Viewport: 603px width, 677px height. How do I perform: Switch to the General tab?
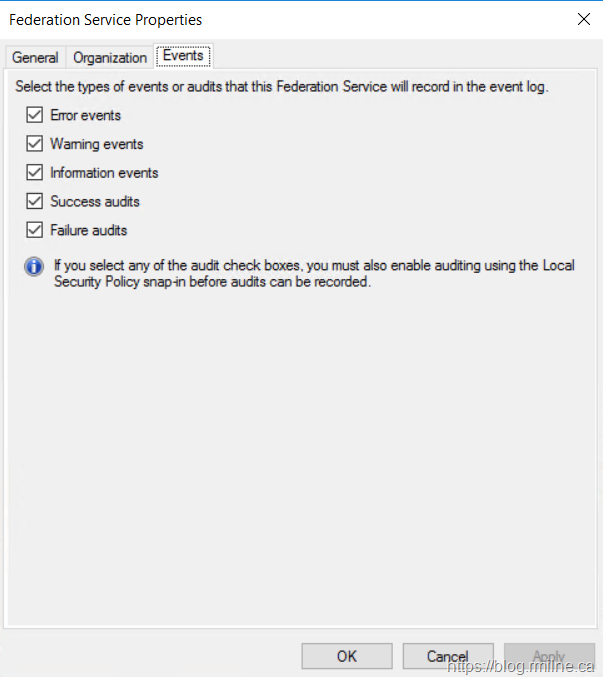(35, 58)
